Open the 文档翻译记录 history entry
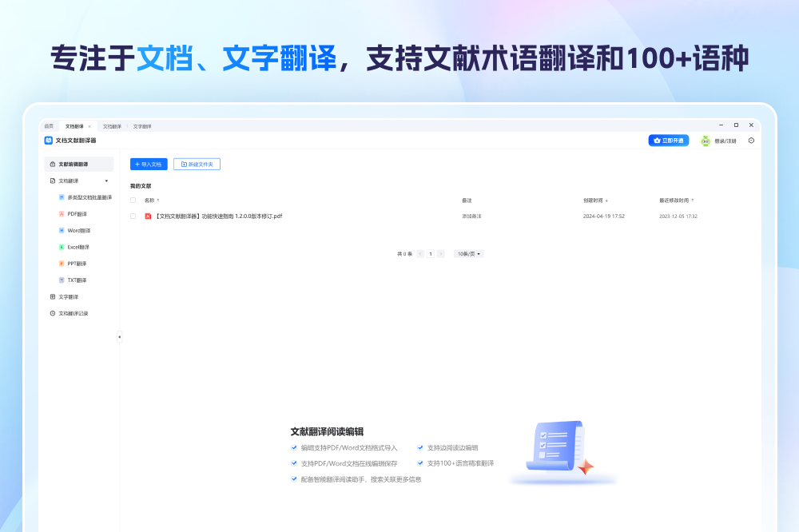 coord(73,313)
